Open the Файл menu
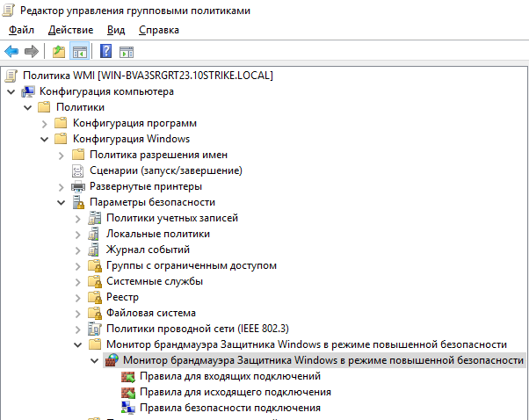 (21, 30)
